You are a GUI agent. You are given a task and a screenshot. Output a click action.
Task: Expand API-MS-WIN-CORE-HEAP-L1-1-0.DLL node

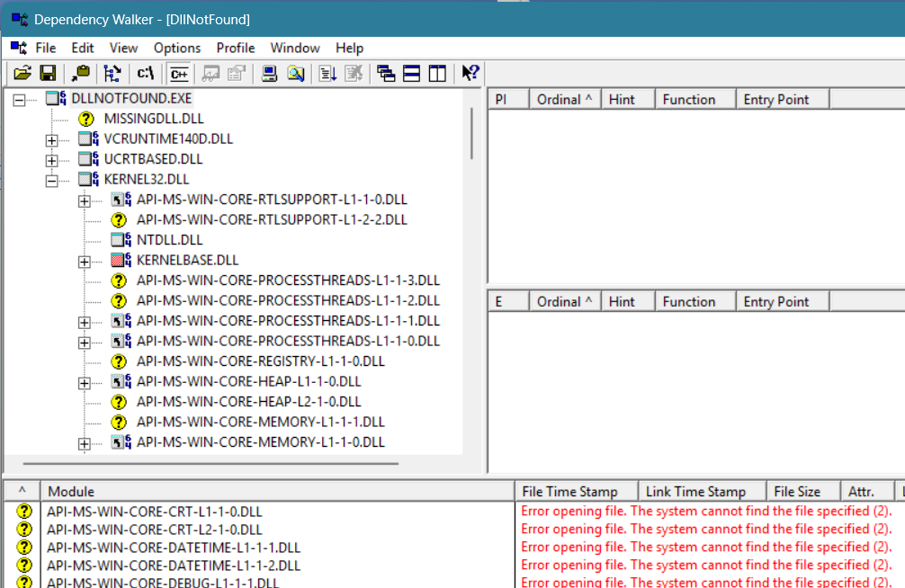pos(85,383)
